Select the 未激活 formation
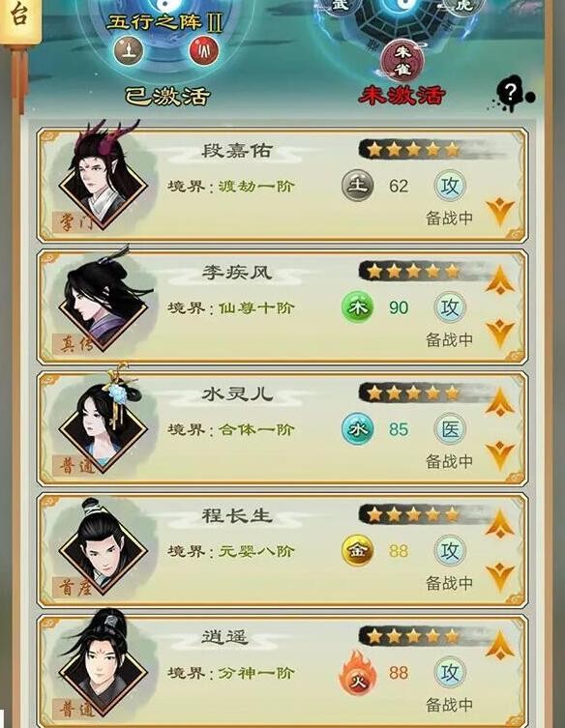The width and height of the screenshot is (565, 728). click(x=402, y=53)
